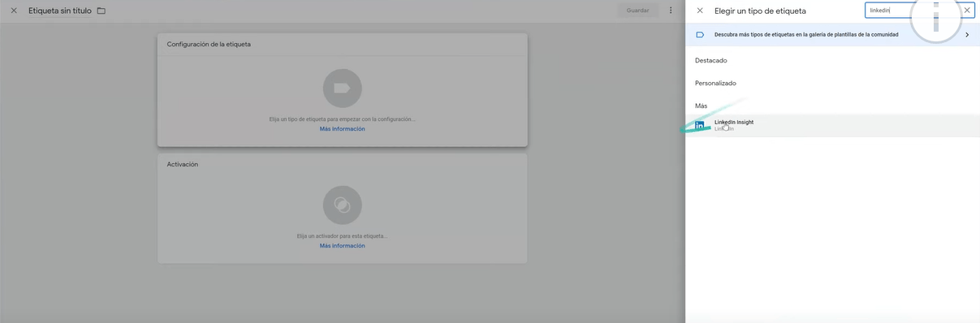Screen dimensions: 980x323
Task: Choose the LinkedIn Insight tag type
Action: point(832,125)
